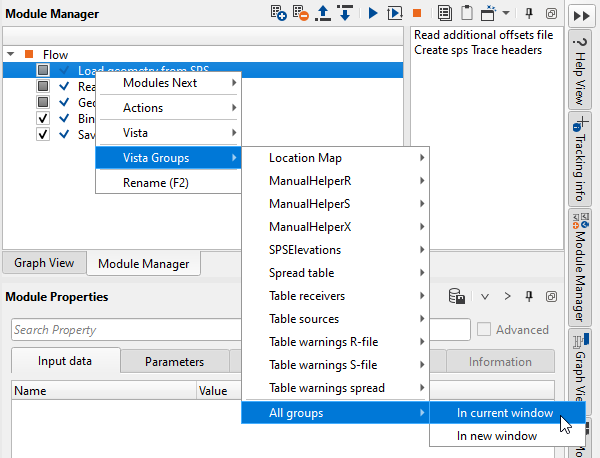The width and height of the screenshot is (600, 458).
Task: Move module up with the up-arrow icon
Action: click(322, 13)
